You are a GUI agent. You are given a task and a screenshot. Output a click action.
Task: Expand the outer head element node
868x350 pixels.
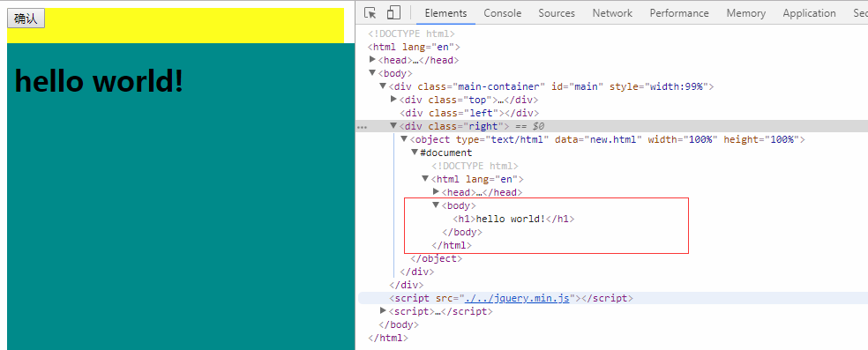coord(372,59)
